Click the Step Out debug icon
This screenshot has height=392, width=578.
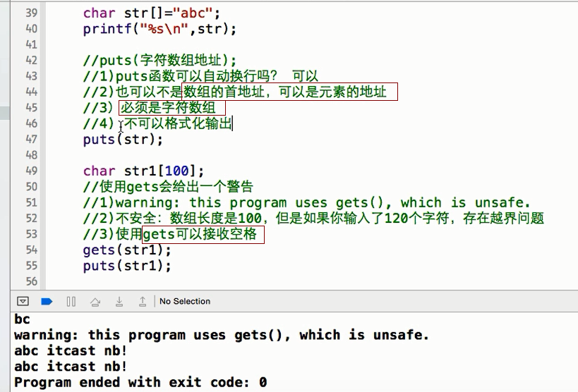click(143, 302)
